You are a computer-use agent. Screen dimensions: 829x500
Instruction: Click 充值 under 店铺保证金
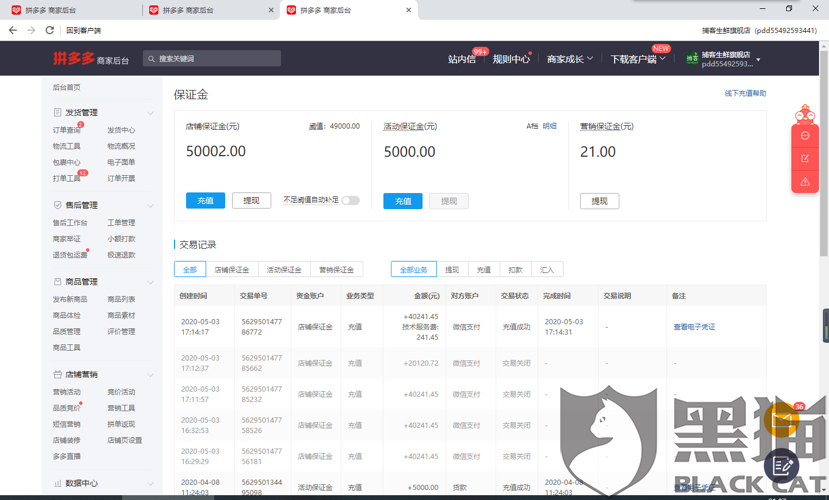tap(205, 201)
